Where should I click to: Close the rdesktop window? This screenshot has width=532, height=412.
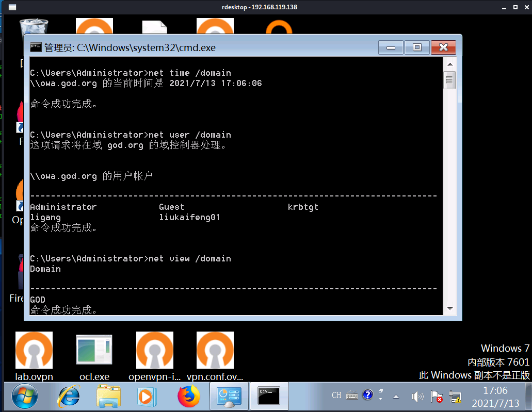point(527,7)
